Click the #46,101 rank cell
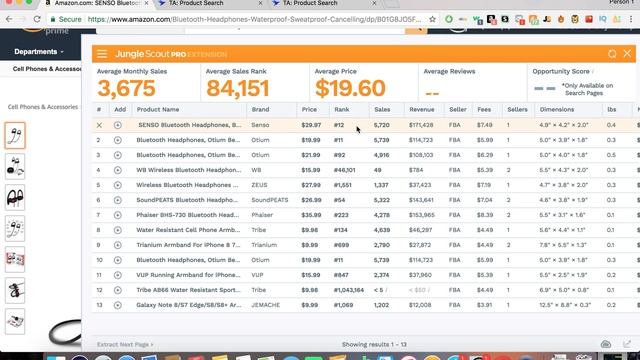The image size is (640, 360). 344,170
